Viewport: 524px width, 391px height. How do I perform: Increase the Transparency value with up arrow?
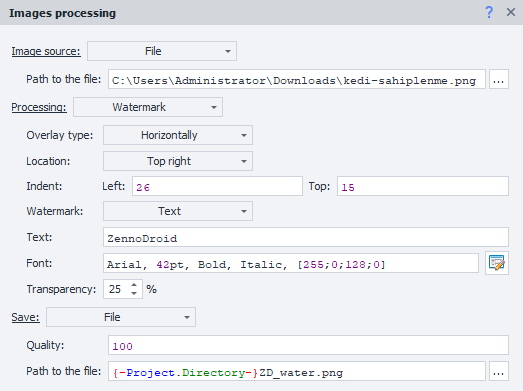tap(134, 285)
